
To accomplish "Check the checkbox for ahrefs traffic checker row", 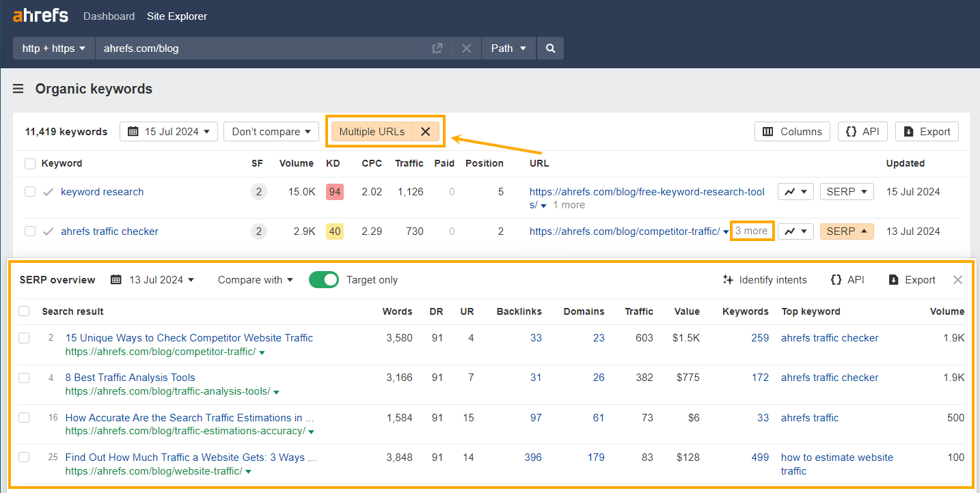I will pyautogui.click(x=30, y=231).
